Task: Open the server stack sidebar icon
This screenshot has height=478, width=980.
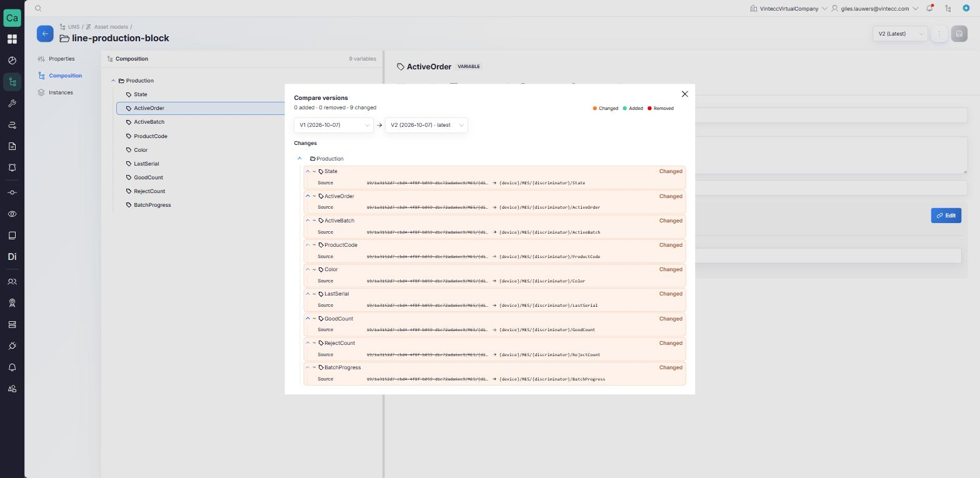Action: click(12, 324)
